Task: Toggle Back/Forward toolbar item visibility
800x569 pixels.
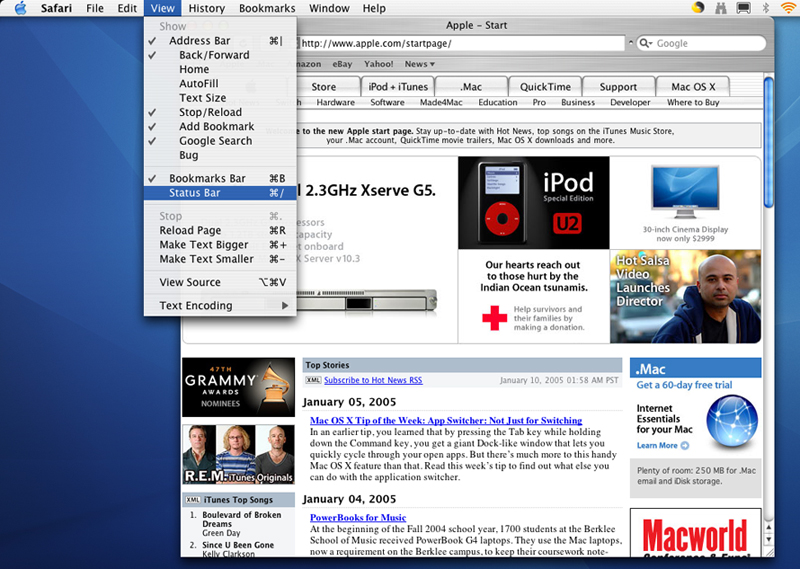Action: click(220, 55)
